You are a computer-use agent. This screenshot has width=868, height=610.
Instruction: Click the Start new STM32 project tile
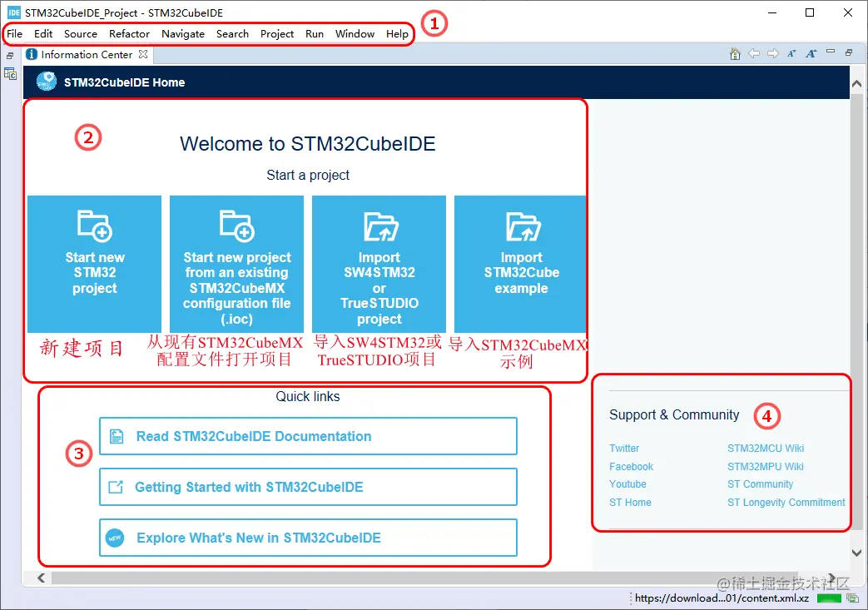click(x=94, y=264)
